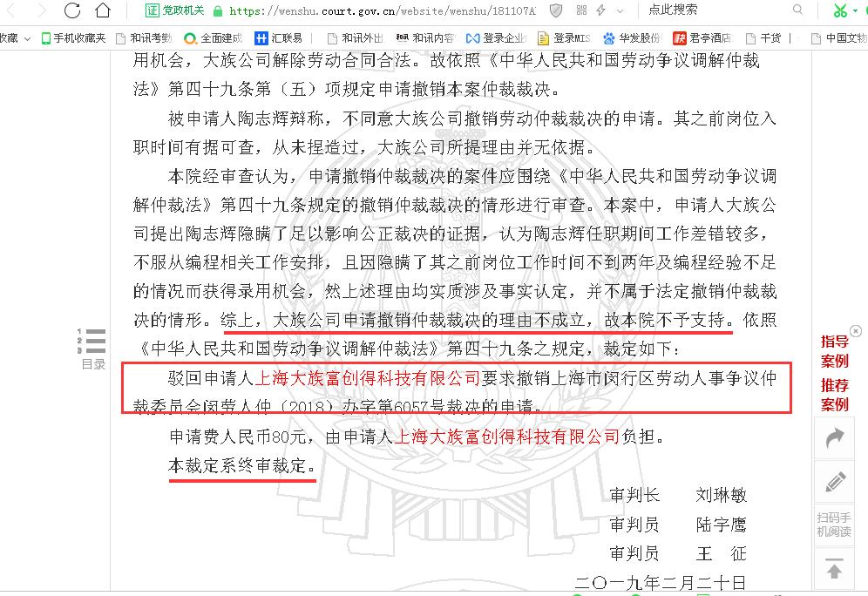Open the 全面建成 bookmark
Image resolution: width=868 pixels, height=596 pixels.
click(x=214, y=38)
